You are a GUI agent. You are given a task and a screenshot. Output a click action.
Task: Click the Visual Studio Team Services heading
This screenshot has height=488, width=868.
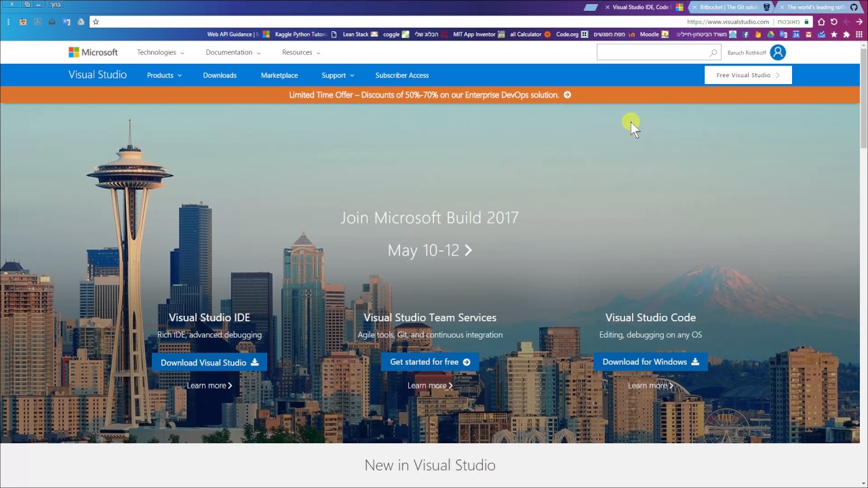[x=430, y=317]
